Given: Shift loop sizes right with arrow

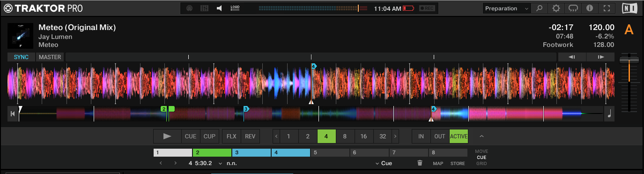Looking at the screenshot, I should click(x=395, y=136).
